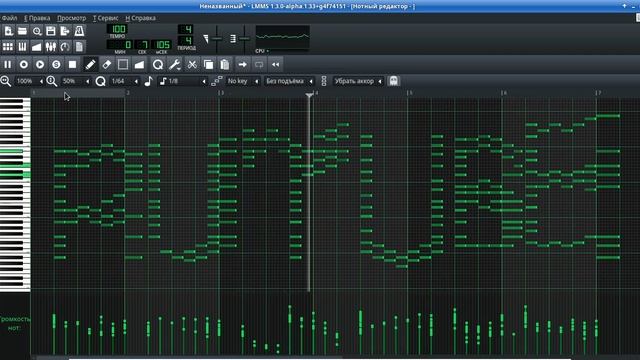Open the Просмотр menu

72,18
